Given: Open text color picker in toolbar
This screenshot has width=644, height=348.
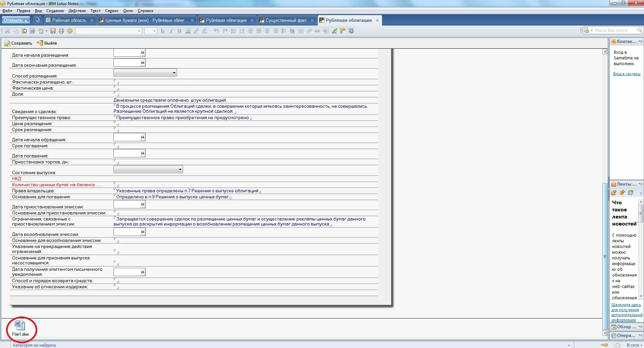Looking at the screenshot, I should click(x=188, y=31).
